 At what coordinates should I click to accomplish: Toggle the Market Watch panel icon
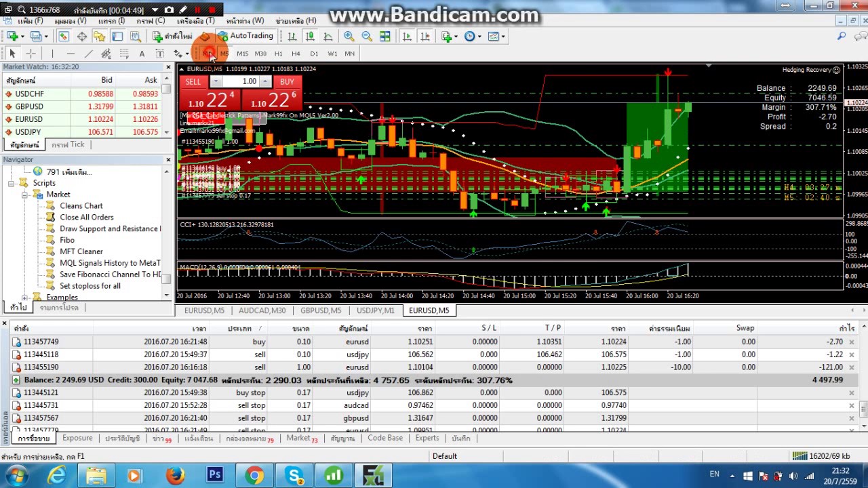[x=63, y=36]
